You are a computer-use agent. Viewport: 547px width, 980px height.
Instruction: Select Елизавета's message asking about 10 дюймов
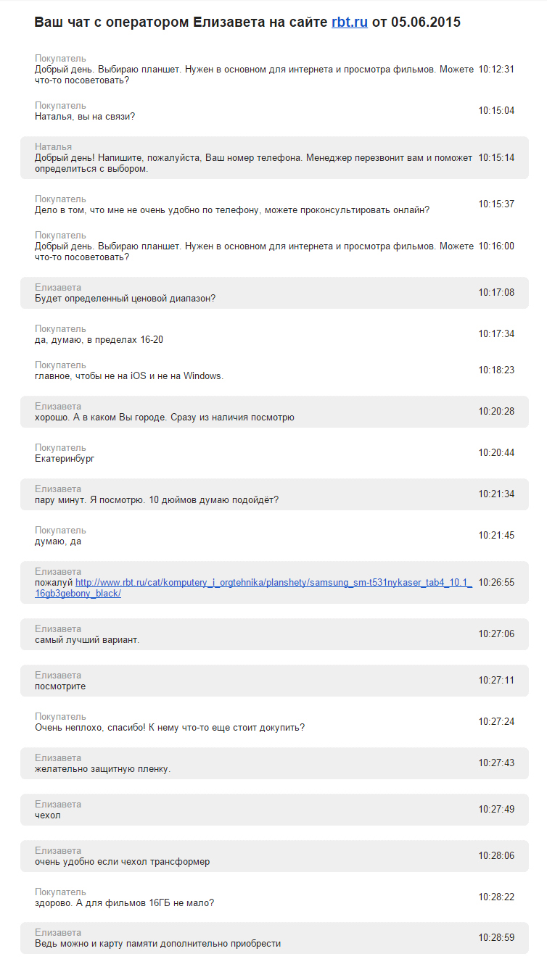point(274,494)
